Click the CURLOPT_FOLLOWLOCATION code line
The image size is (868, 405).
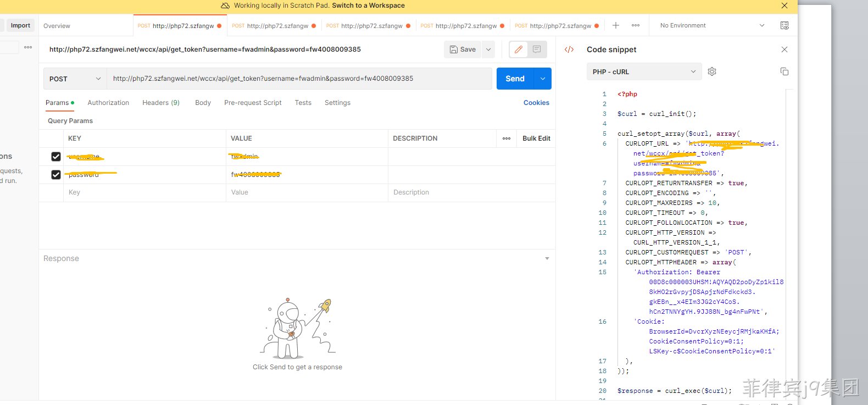687,223
